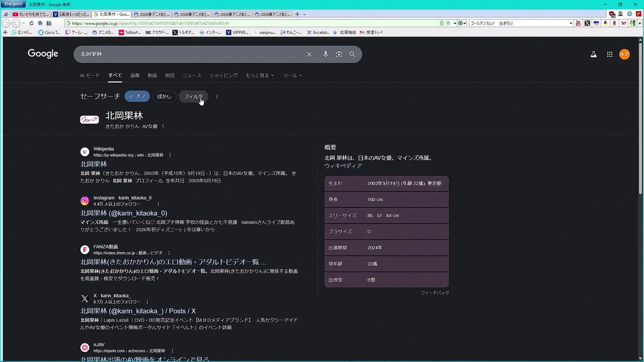The height and width of the screenshot is (362, 644).
Task: Open the tab list dropdown arrow after the plus
Action: [x=304, y=15]
